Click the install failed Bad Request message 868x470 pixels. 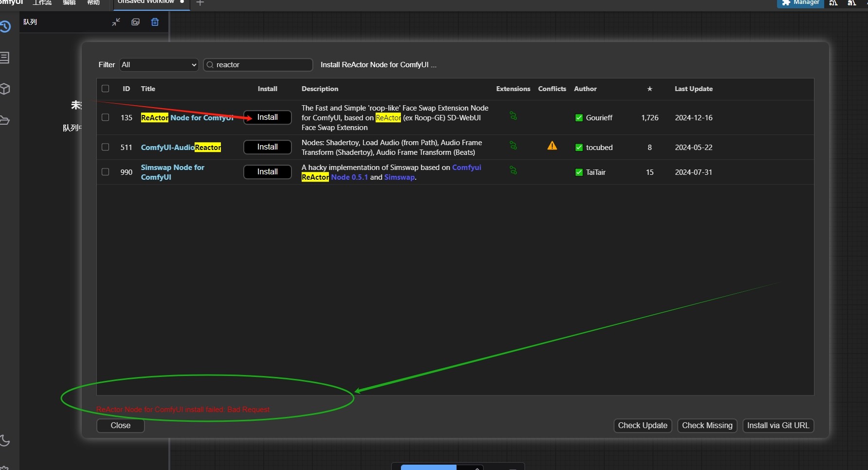tap(183, 410)
